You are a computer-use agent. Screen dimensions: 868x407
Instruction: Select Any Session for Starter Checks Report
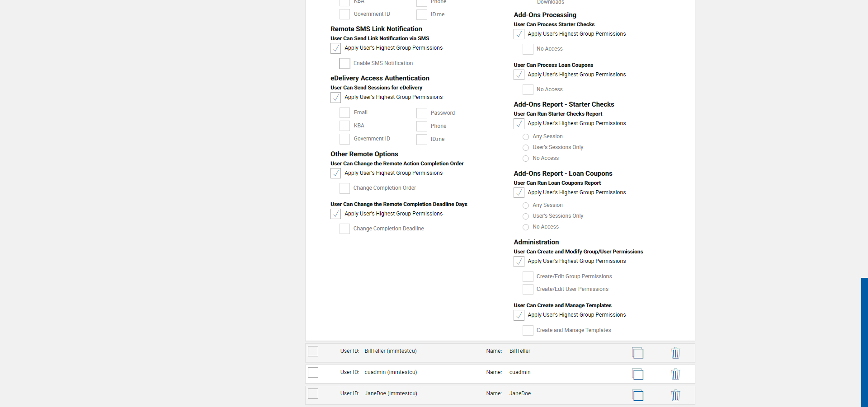coord(526,137)
